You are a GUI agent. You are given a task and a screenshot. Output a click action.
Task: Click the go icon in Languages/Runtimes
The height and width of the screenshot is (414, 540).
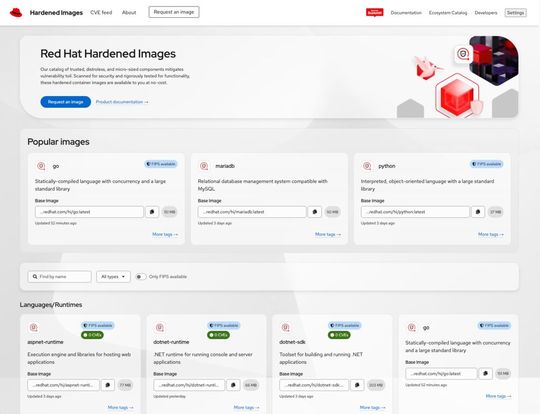coord(412,328)
